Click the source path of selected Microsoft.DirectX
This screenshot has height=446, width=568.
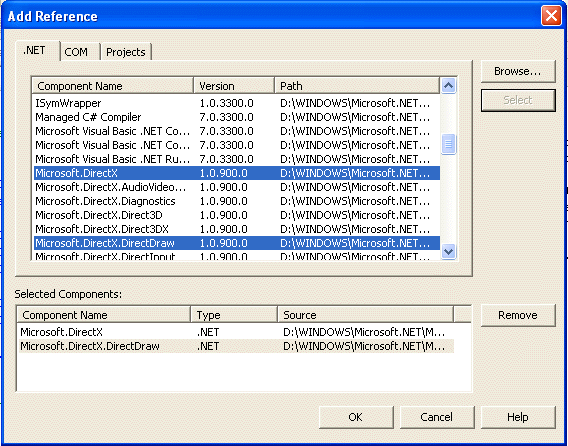point(364,332)
